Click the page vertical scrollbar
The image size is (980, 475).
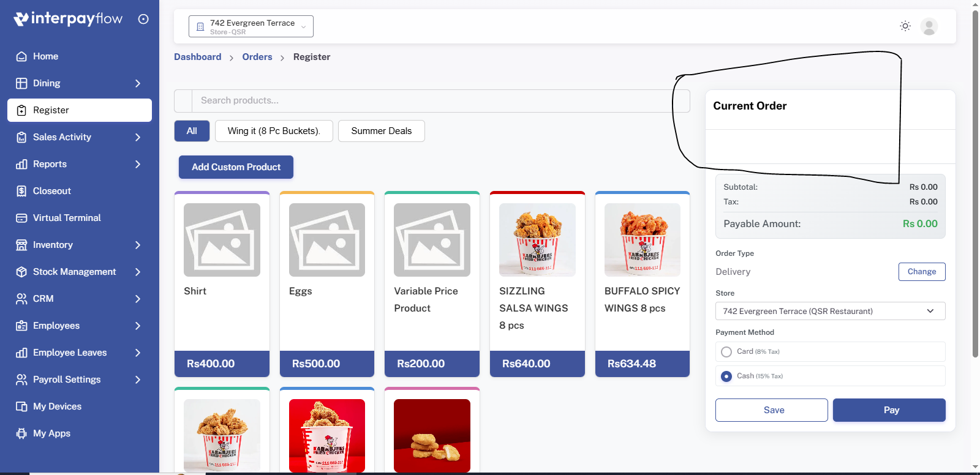coord(975,184)
